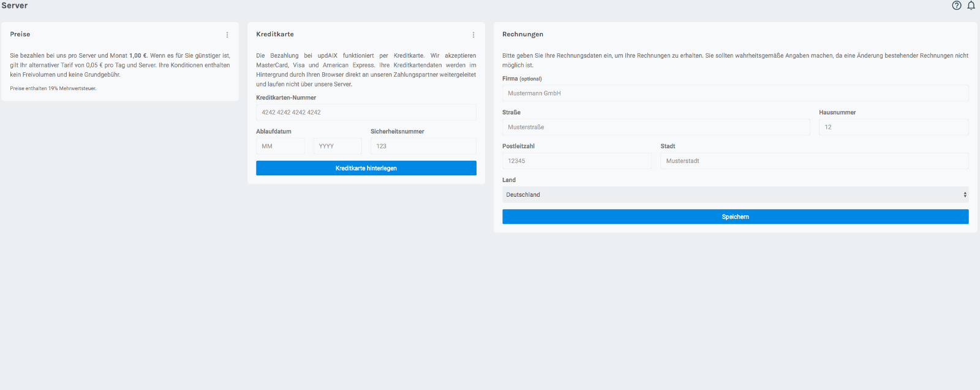Select the Postleitzahl input field
The width and height of the screenshot is (980, 390).
click(x=576, y=161)
